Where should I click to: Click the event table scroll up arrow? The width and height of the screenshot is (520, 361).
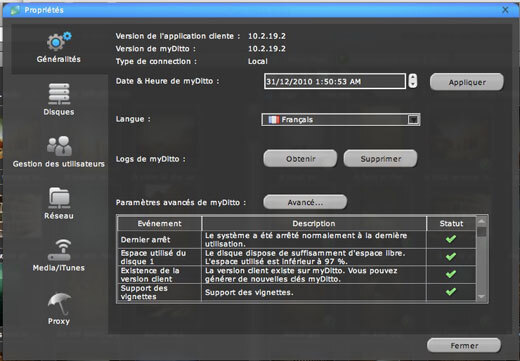click(x=482, y=221)
